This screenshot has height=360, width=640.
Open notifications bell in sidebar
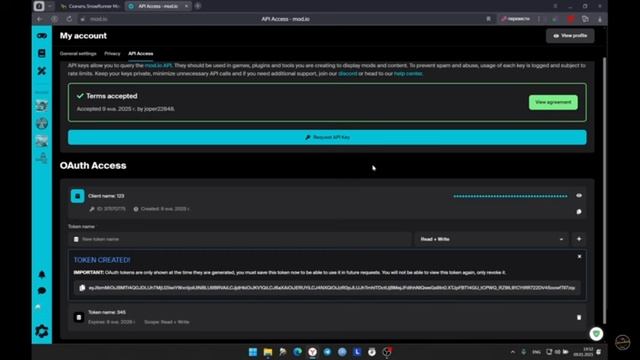point(42,274)
